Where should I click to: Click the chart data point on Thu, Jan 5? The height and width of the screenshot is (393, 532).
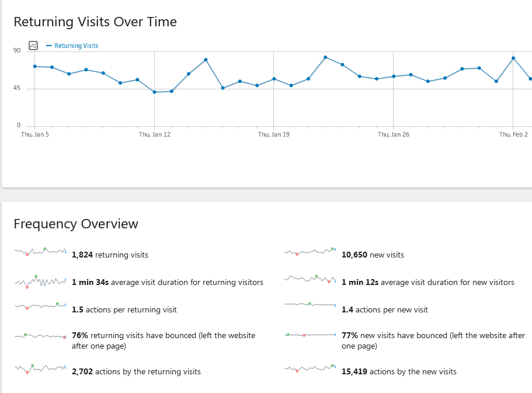[x=35, y=66]
